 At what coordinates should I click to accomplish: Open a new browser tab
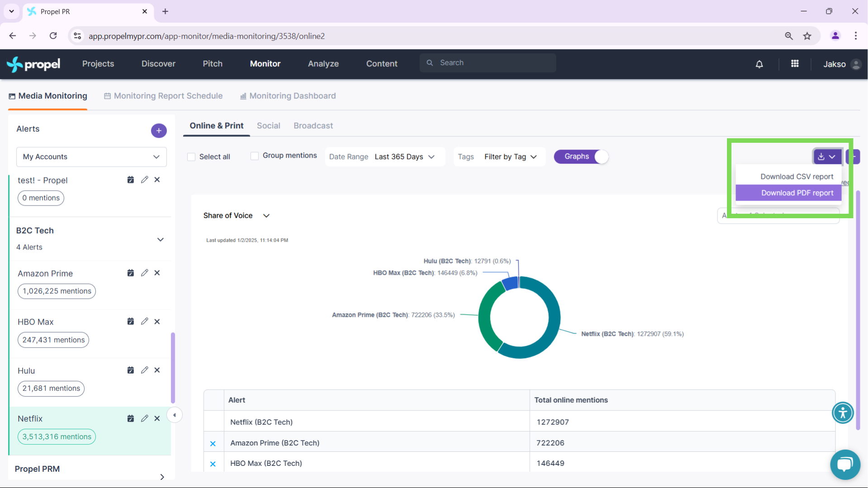(x=165, y=11)
